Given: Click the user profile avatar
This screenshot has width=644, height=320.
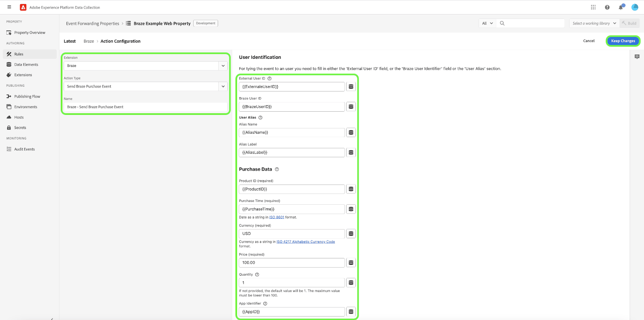Looking at the screenshot, I should click(x=635, y=7).
